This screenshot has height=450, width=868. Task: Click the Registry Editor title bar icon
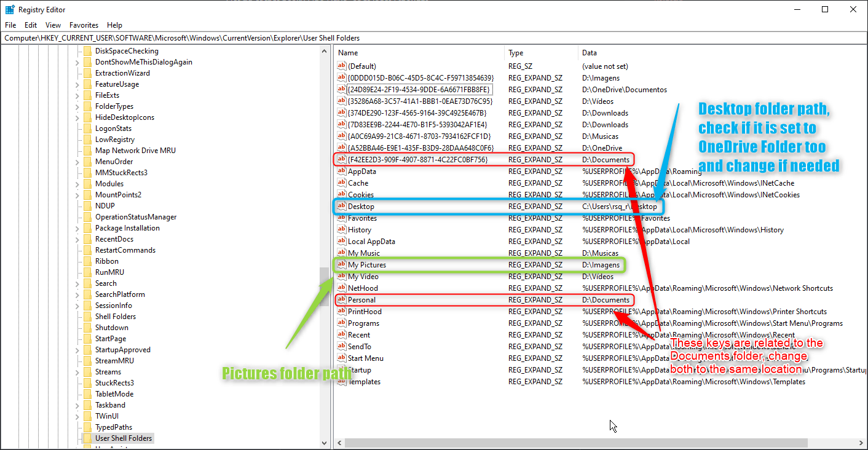point(10,10)
